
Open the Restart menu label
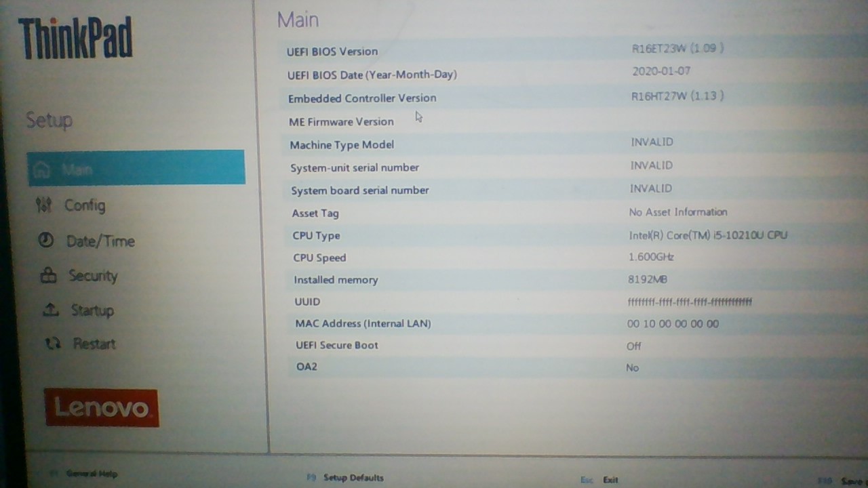[94, 344]
